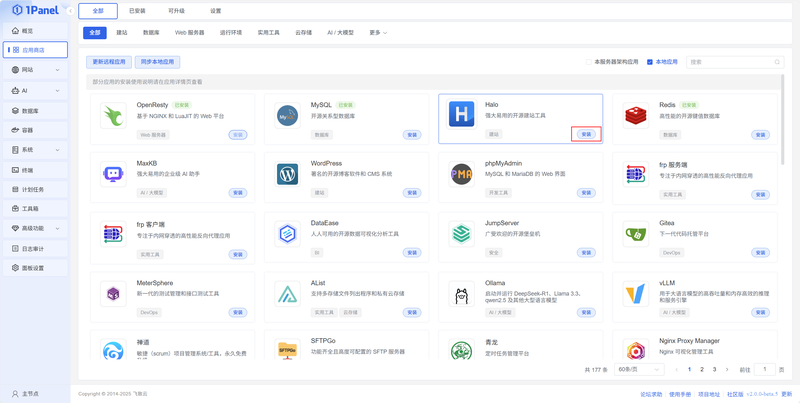Install the Halo app
Image resolution: width=800 pixels, height=403 pixels.
[586, 134]
